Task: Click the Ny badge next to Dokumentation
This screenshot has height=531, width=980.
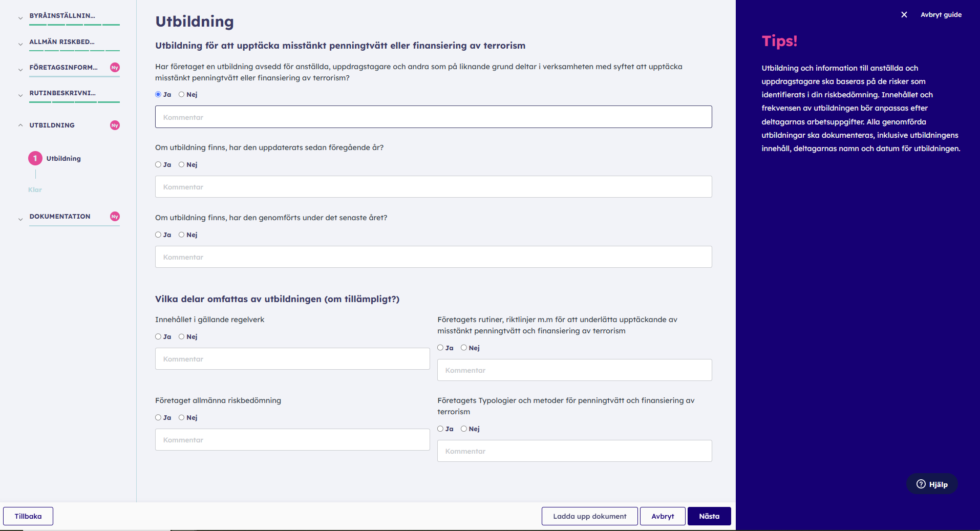Action: (115, 217)
